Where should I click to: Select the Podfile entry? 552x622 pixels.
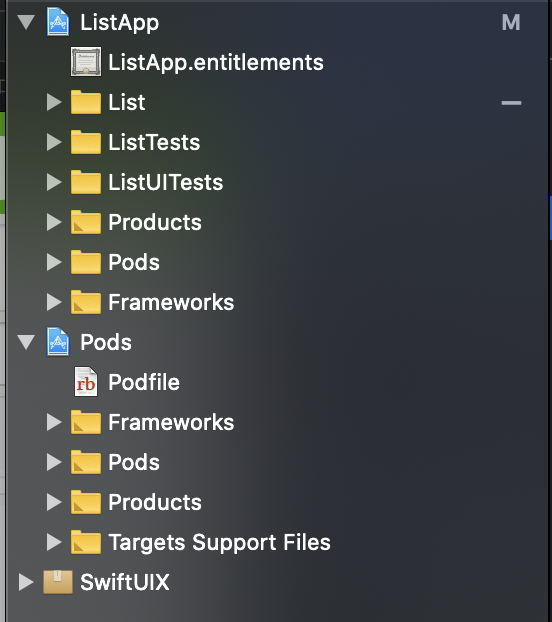click(x=144, y=382)
